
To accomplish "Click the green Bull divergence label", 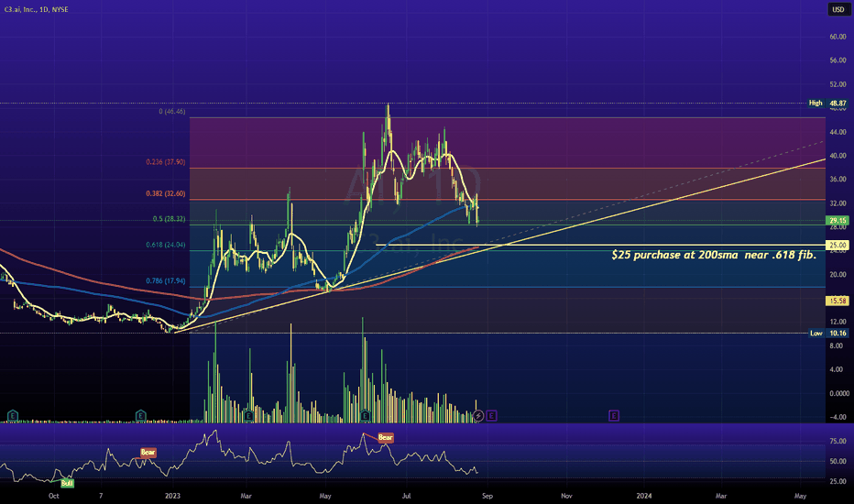I will pos(67,483).
